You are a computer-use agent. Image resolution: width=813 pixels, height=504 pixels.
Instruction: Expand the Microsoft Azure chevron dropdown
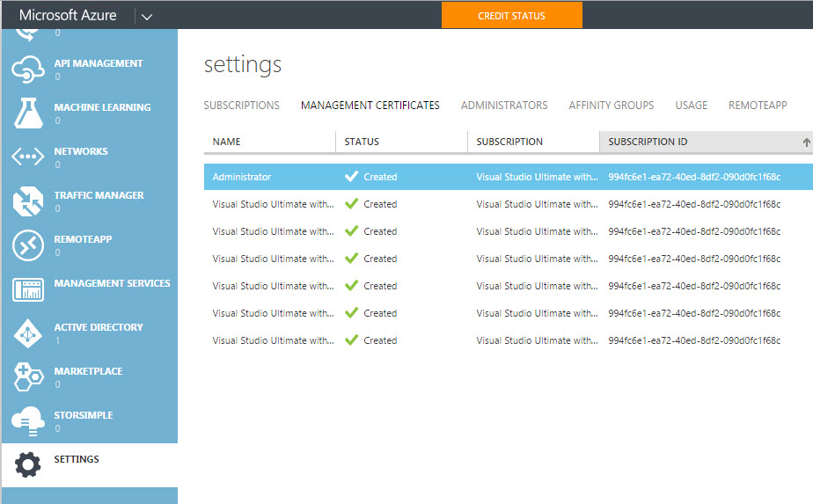(146, 16)
